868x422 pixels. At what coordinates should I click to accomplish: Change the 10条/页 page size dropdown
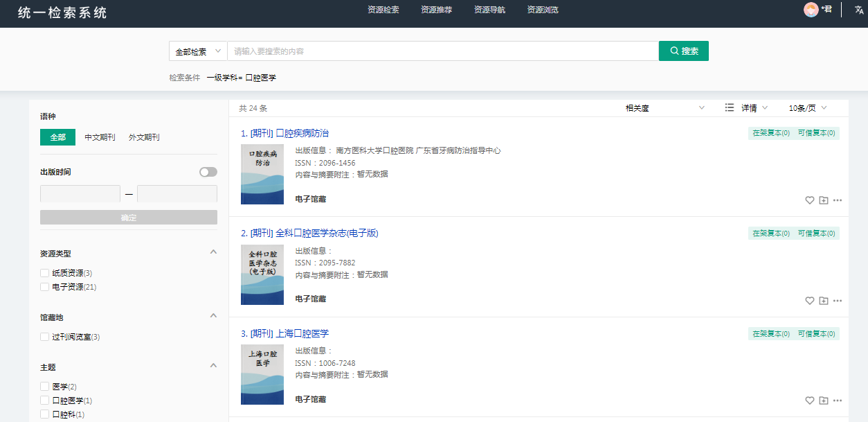(808, 108)
